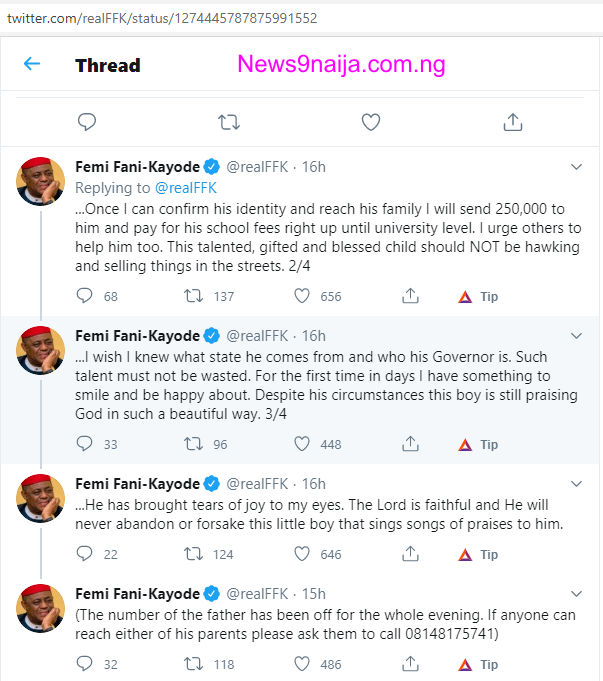Image resolution: width=603 pixels, height=681 pixels.
Task: Reply to the tweet with 22 replies
Action: point(86,554)
